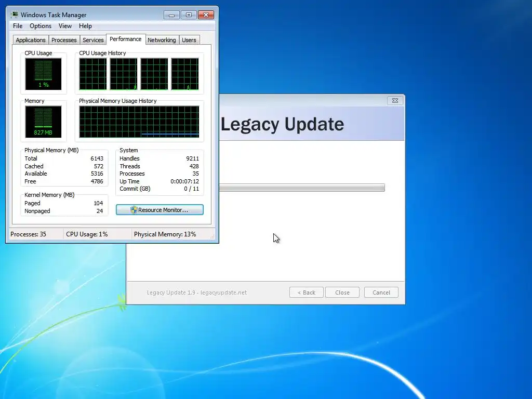Switch to the Services tab

(x=93, y=39)
